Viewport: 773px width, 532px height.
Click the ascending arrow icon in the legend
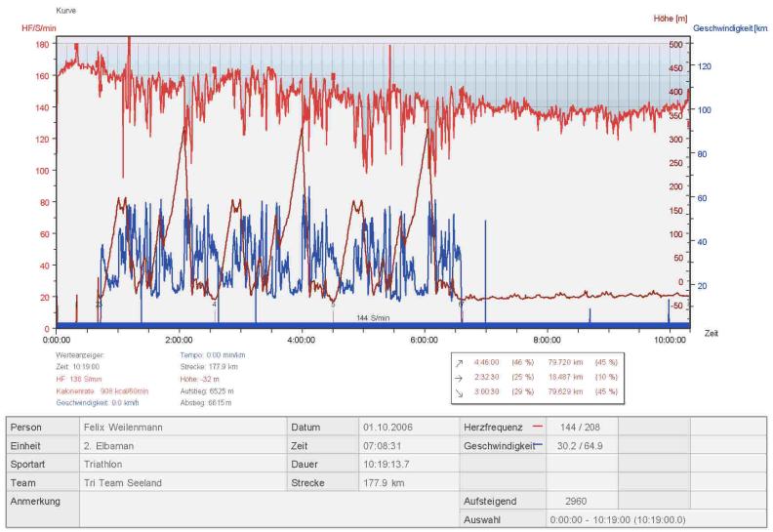coord(458,362)
